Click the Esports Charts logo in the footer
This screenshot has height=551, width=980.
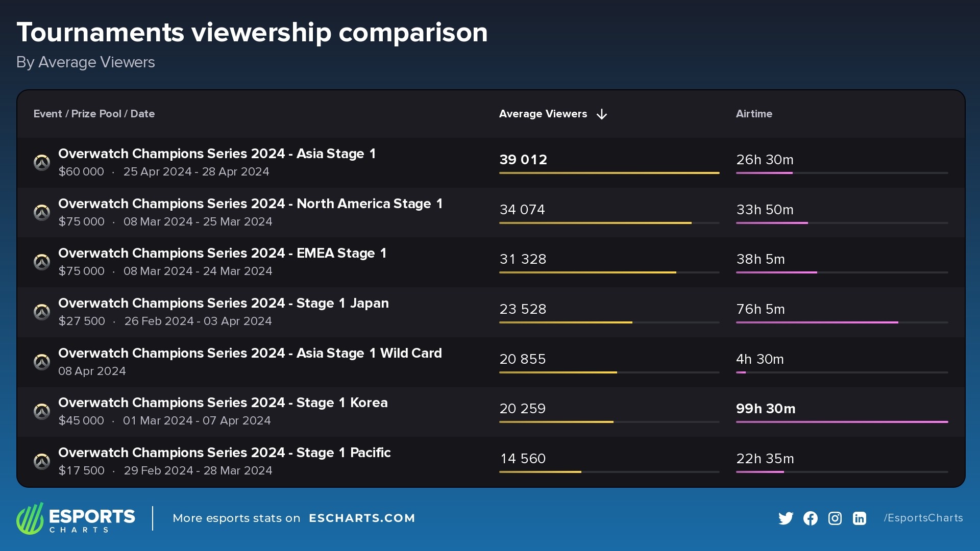pos(76,518)
